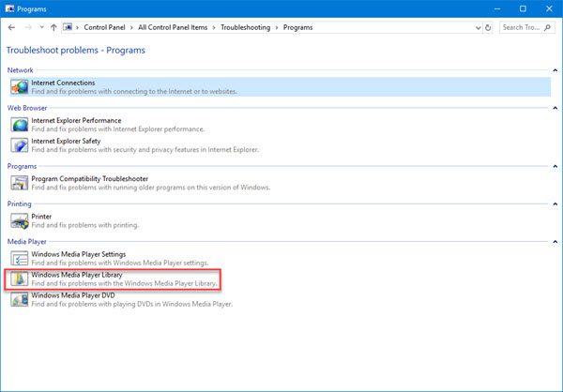Viewport: 563px width, 392px height.
Task: Click the Media Player group header
Action: pos(27,242)
